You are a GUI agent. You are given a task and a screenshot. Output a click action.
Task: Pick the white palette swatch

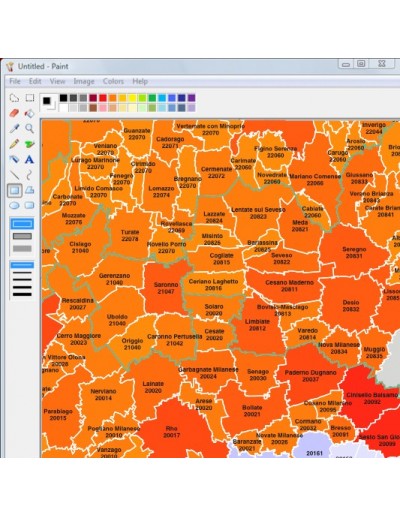click(63, 107)
